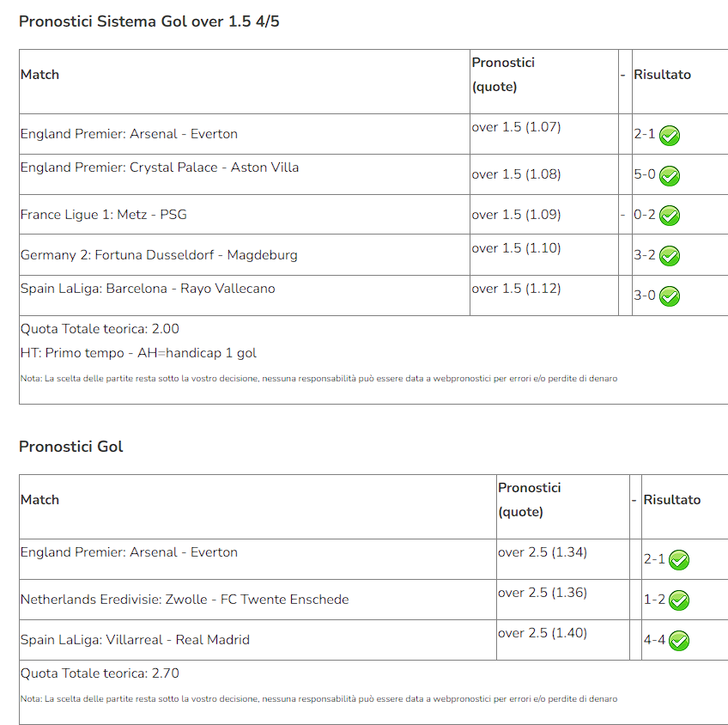Click green checkmark beside the 4-4 result
This screenshot has height=725, width=728.
679,641
